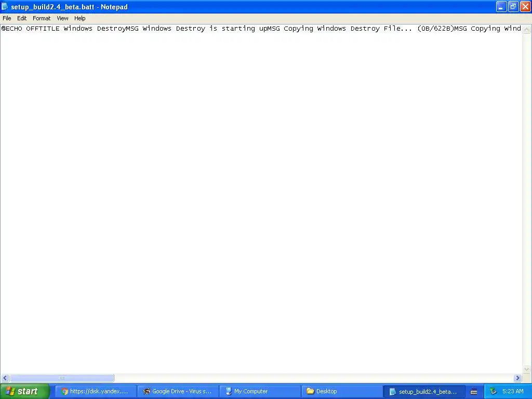
Task: Click the horizontal scrollbar thumb
Action: pyautogui.click(x=62, y=378)
